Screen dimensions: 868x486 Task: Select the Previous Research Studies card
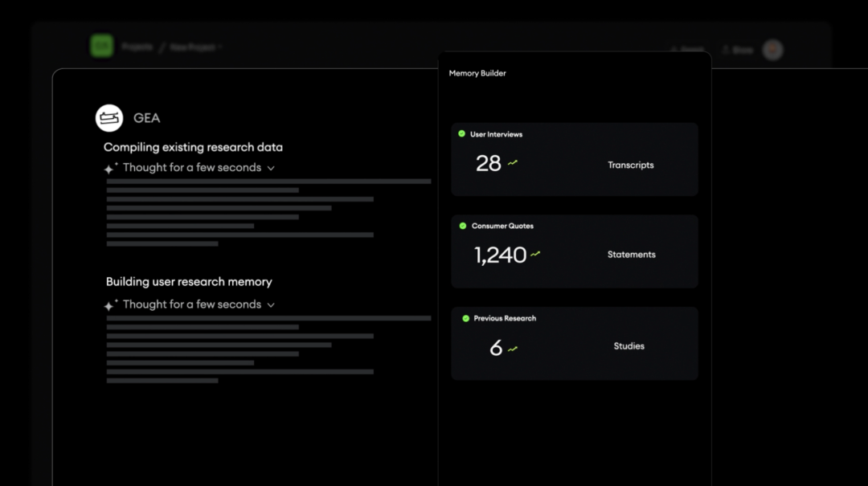point(574,344)
